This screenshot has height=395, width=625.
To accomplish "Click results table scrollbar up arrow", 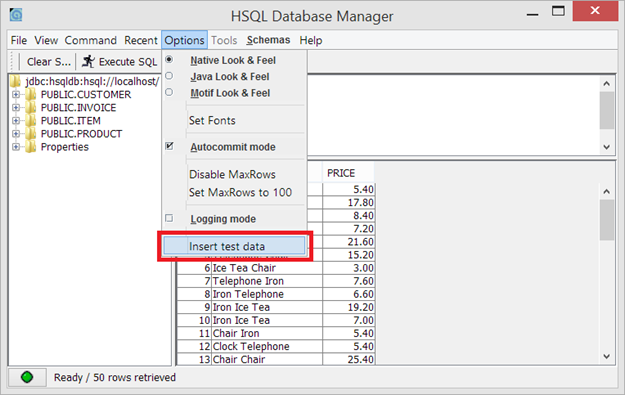I will click(x=607, y=191).
